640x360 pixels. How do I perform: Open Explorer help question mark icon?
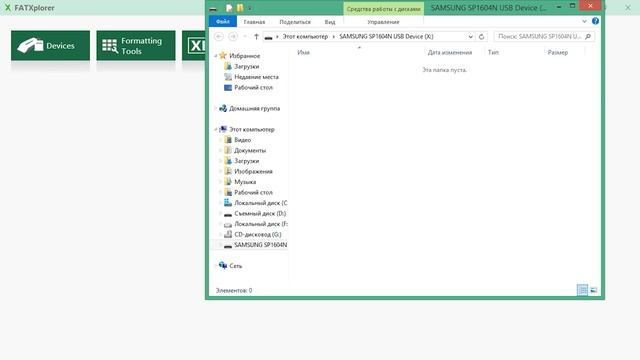click(595, 21)
